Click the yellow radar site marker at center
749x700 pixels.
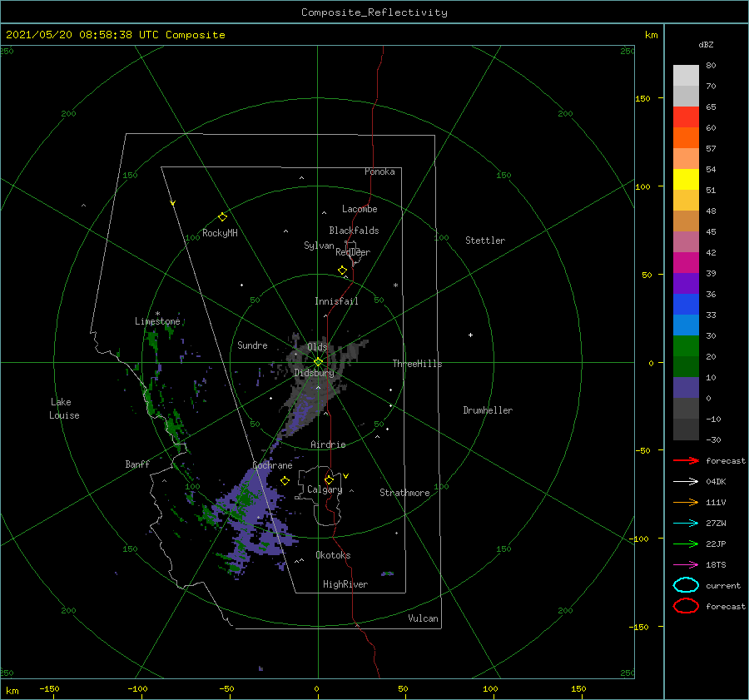(x=318, y=362)
